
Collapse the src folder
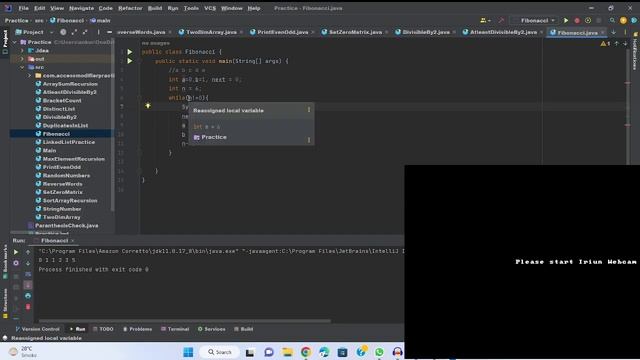point(22,67)
